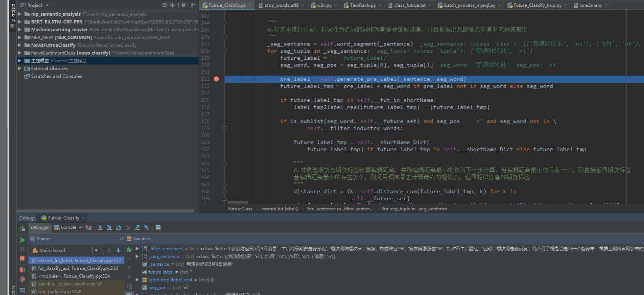Click Step Into icon
The image size is (644, 295).
point(109,227)
